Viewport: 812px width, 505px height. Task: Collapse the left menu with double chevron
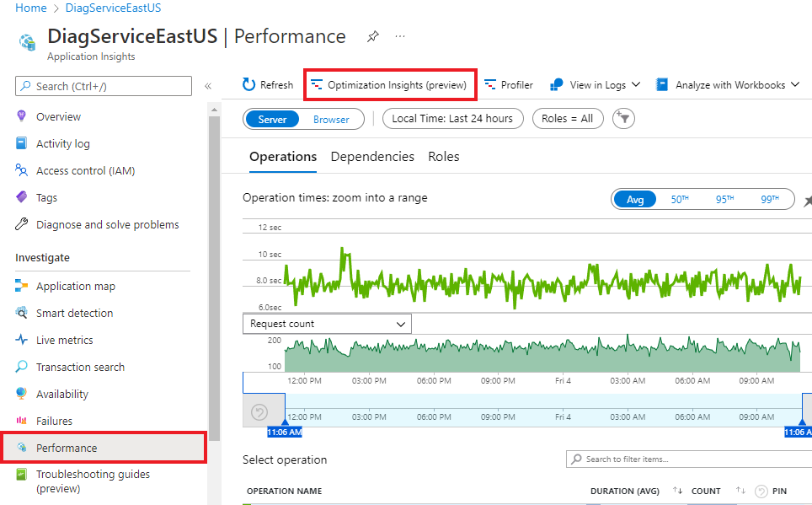click(208, 86)
